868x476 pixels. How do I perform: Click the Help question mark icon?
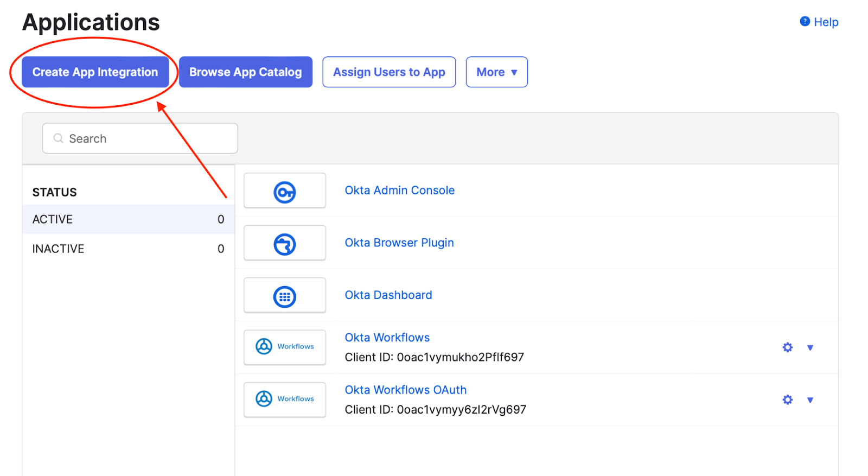pyautogui.click(x=805, y=21)
